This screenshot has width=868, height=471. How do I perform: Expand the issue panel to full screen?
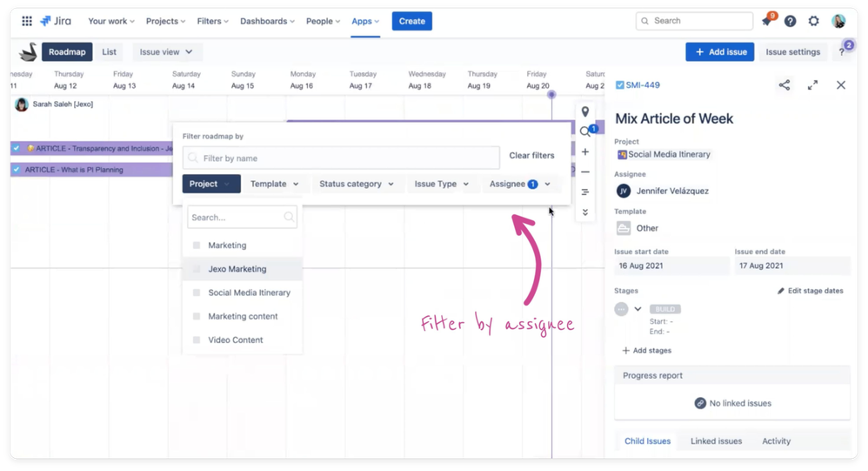[x=812, y=84]
